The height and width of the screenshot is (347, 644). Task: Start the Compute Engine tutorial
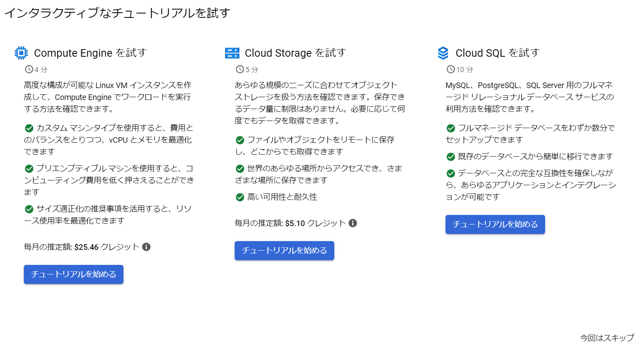pyautogui.click(x=73, y=274)
